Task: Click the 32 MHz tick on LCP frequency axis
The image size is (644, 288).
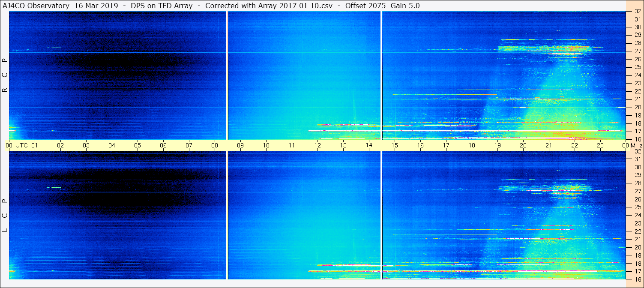Action: click(638, 151)
